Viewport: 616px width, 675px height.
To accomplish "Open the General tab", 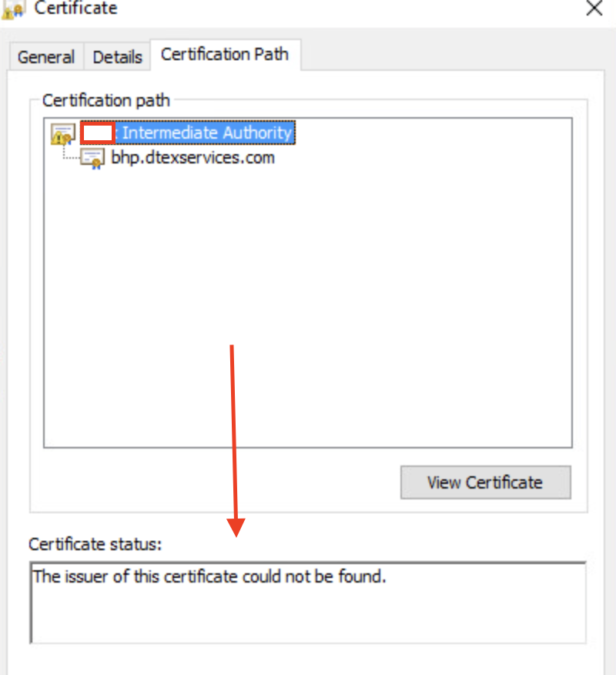I will pos(45,56).
